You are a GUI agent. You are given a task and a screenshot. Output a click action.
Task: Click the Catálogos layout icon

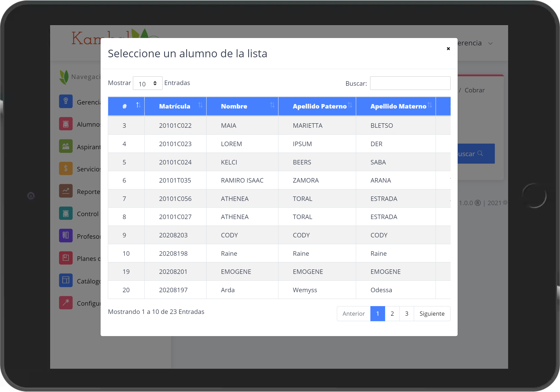66,280
